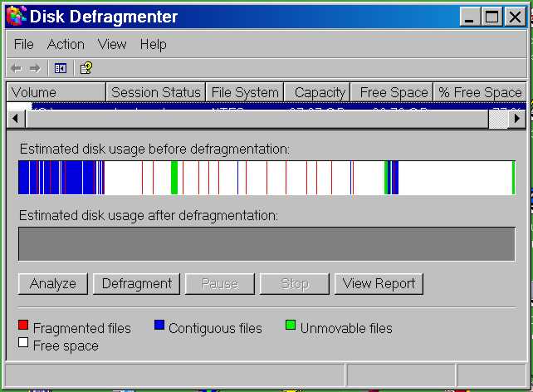Image resolution: width=533 pixels, height=392 pixels.
Task: Sort by the Volume column header
Action: click(x=56, y=92)
